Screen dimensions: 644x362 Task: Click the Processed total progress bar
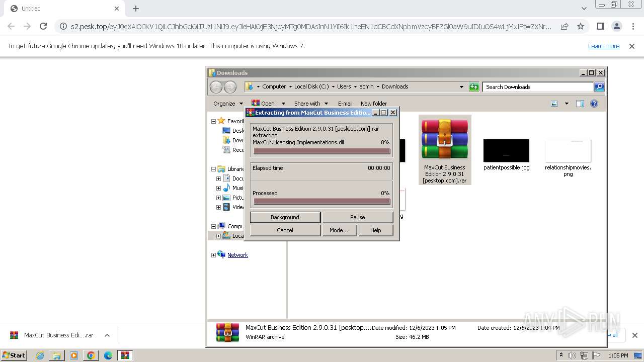click(x=322, y=201)
